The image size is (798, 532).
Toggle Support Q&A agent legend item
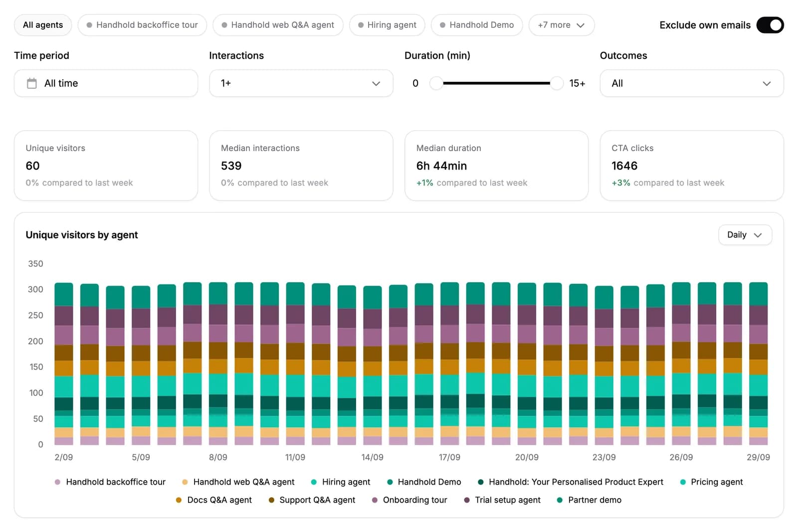click(312, 500)
